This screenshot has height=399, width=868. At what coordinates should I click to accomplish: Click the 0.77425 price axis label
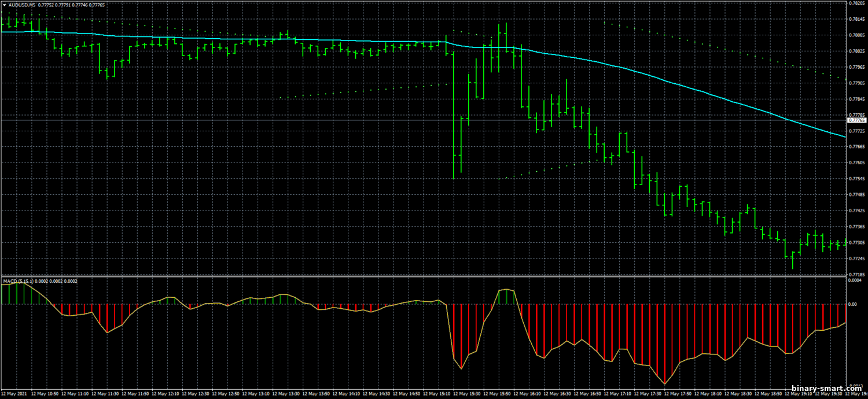tap(857, 210)
